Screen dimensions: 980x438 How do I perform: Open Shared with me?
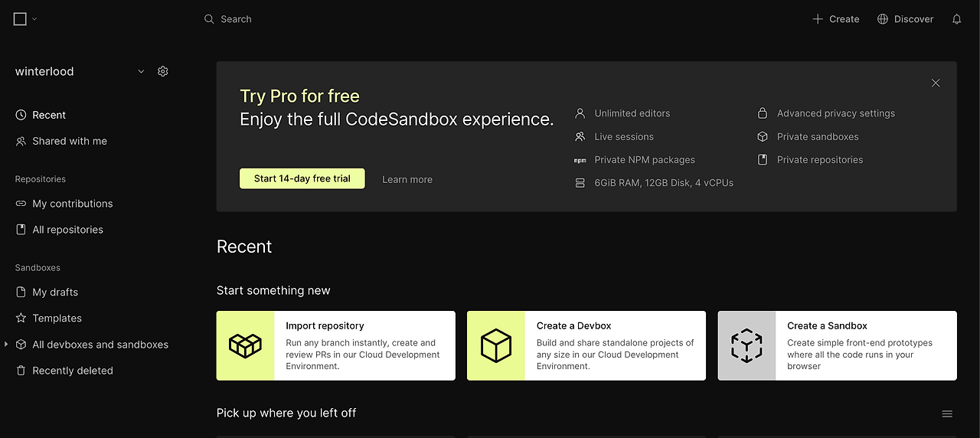(x=70, y=141)
